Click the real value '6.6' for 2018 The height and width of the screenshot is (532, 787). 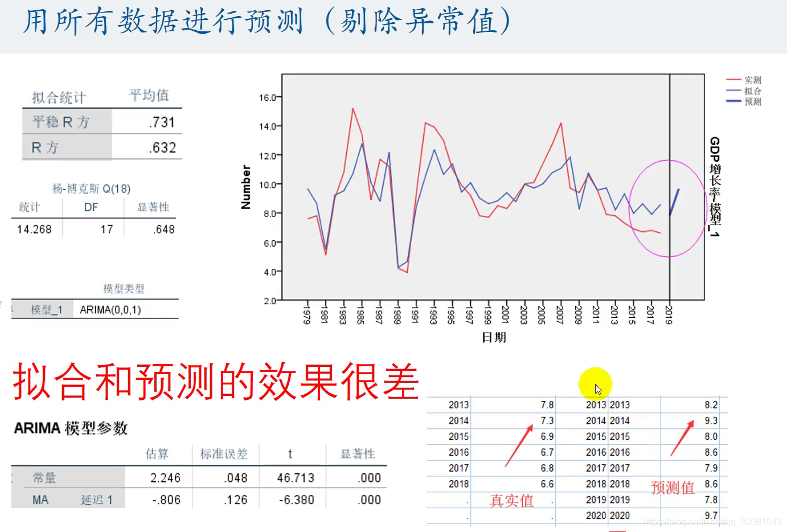[x=547, y=484]
